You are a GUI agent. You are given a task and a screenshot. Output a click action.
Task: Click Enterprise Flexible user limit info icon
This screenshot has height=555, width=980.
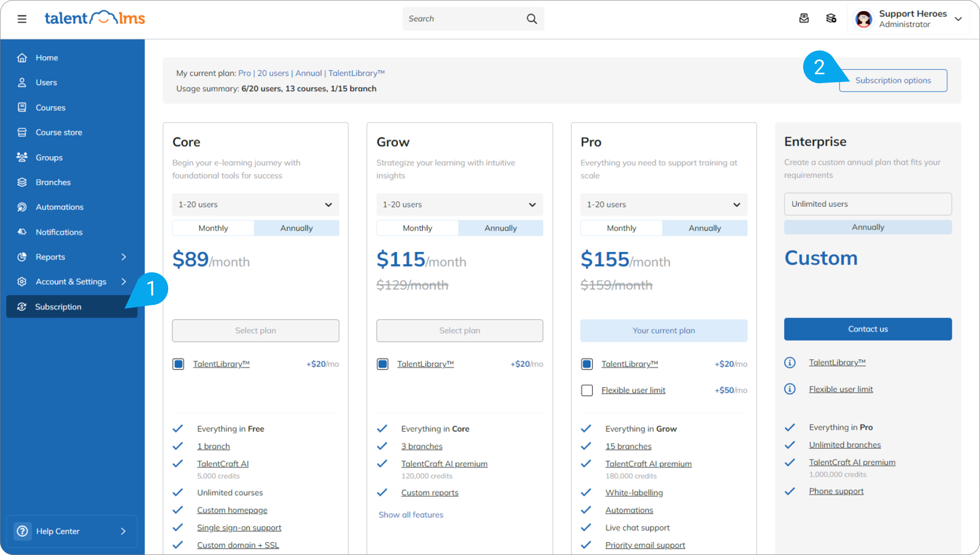pos(790,389)
